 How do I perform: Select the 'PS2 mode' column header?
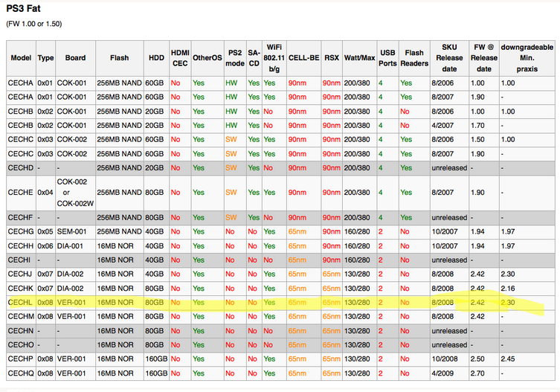point(235,58)
